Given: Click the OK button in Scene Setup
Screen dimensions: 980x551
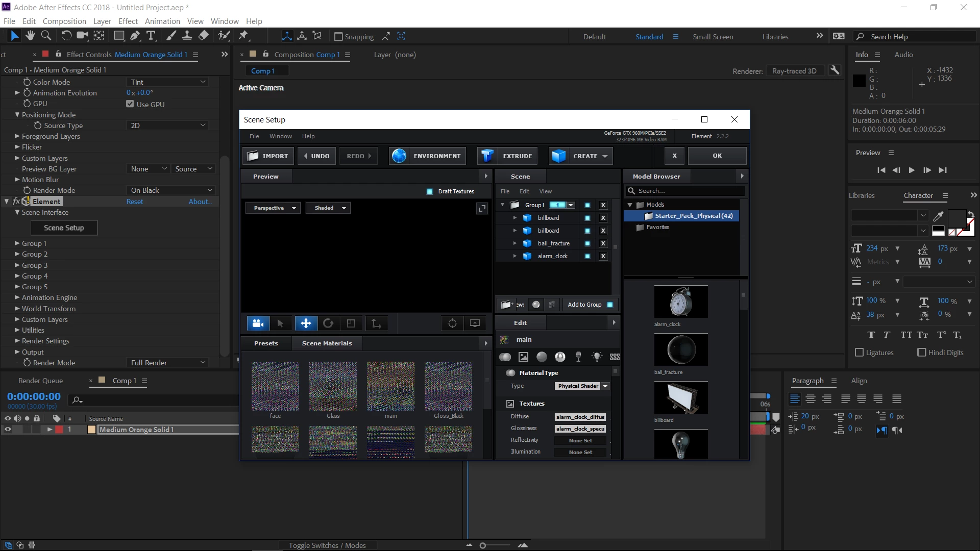Looking at the screenshot, I should pyautogui.click(x=717, y=156).
